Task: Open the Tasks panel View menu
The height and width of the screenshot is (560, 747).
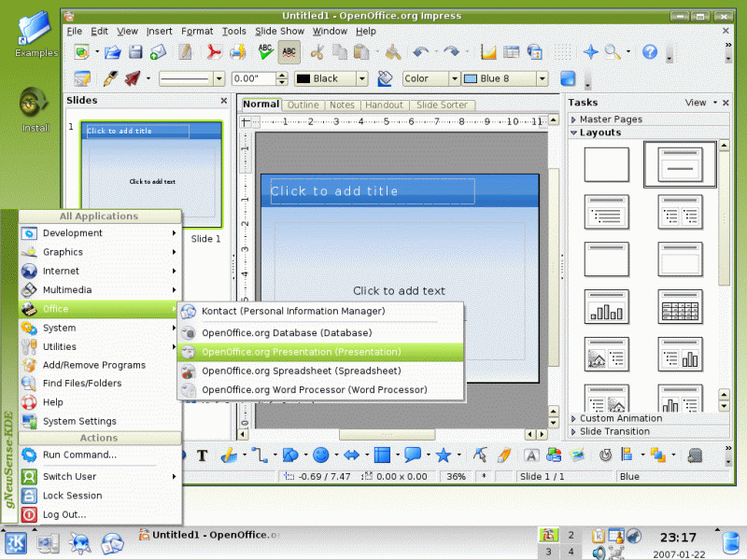Action: 701,103
